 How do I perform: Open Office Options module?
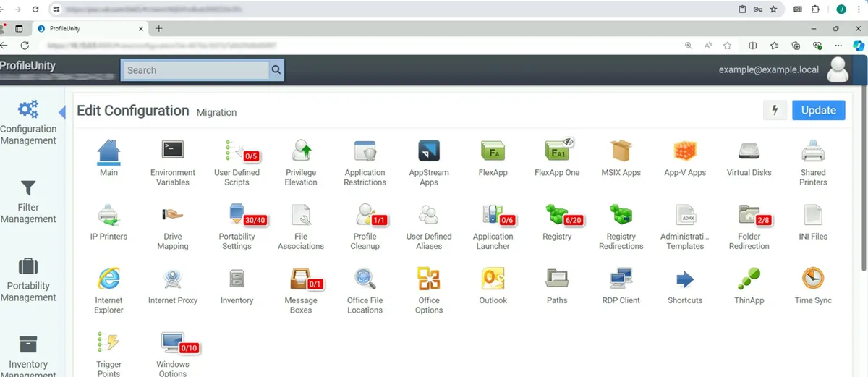pyautogui.click(x=429, y=290)
